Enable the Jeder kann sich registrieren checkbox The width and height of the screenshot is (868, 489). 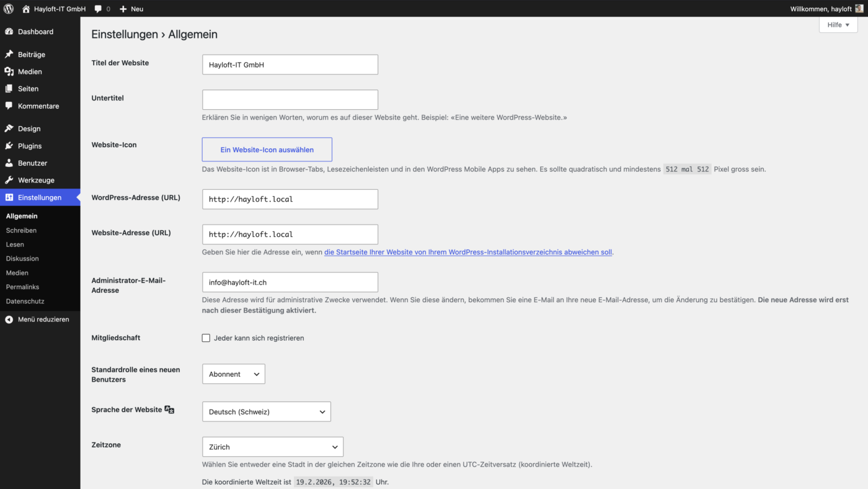point(206,338)
